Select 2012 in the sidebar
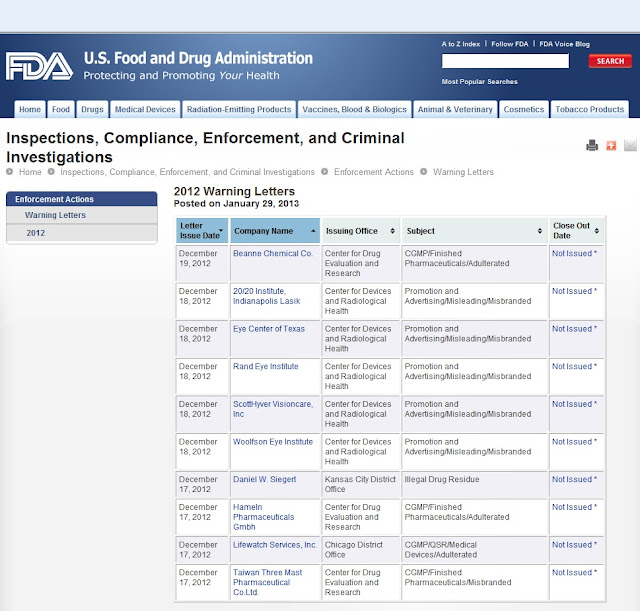Viewport: 640px width, 611px height. point(82,233)
